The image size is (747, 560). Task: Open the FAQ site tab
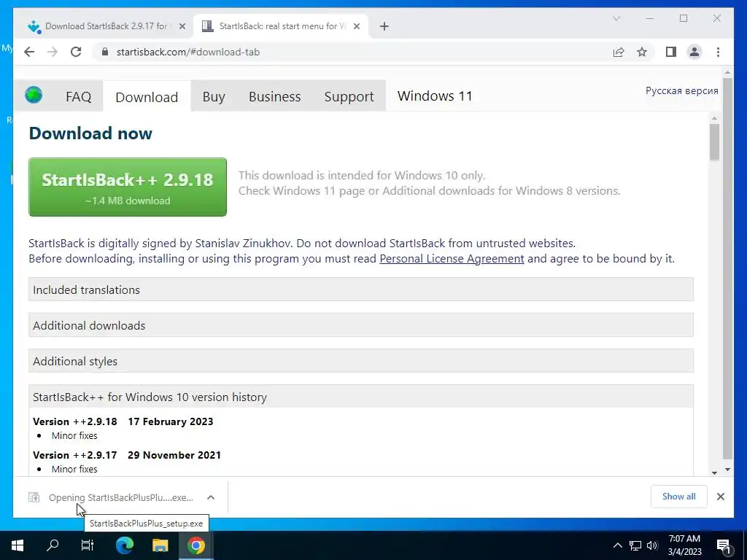pos(78,97)
